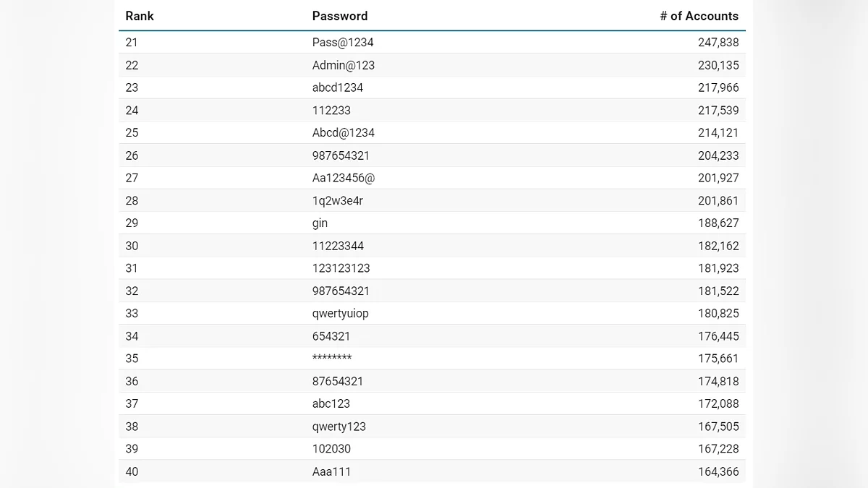Click the Aa123456@ password entry

[x=344, y=178]
